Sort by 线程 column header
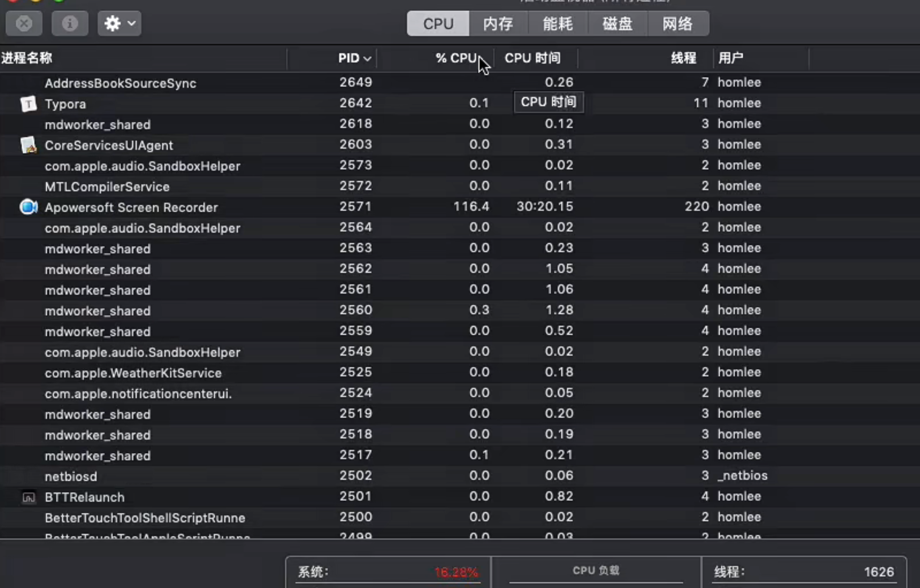Image resolution: width=920 pixels, height=588 pixels. tap(683, 58)
